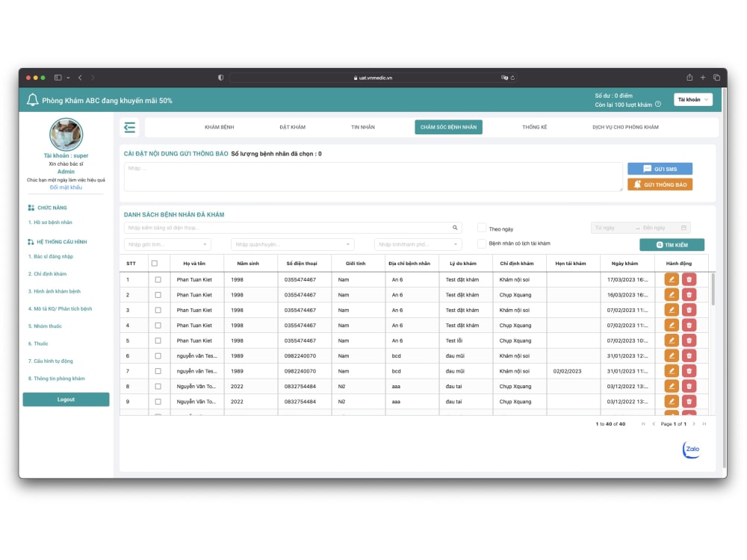Click the user avatar photo
The height and width of the screenshot is (560, 747).
click(x=66, y=134)
